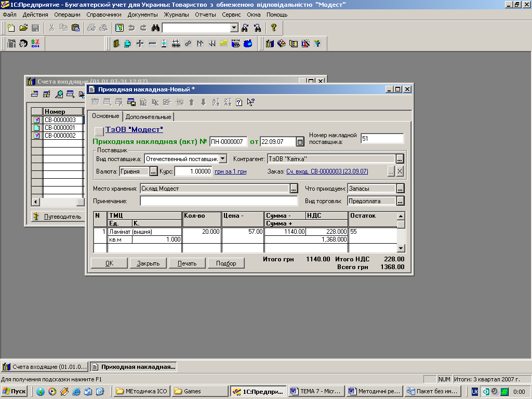Open the Документы menu
Screen dimensions: 532x399
pos(142,15)
